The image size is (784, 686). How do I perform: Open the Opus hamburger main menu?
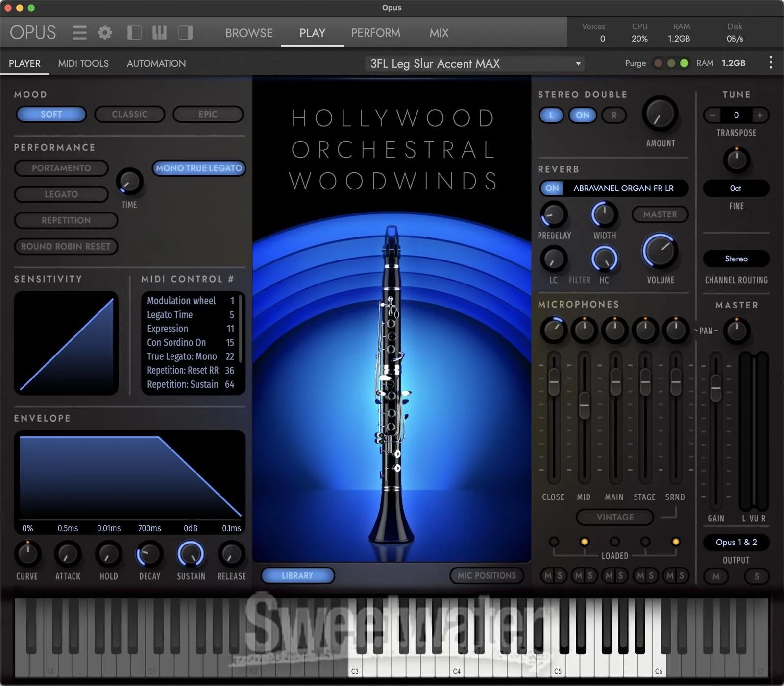click(x=79, y=33)
